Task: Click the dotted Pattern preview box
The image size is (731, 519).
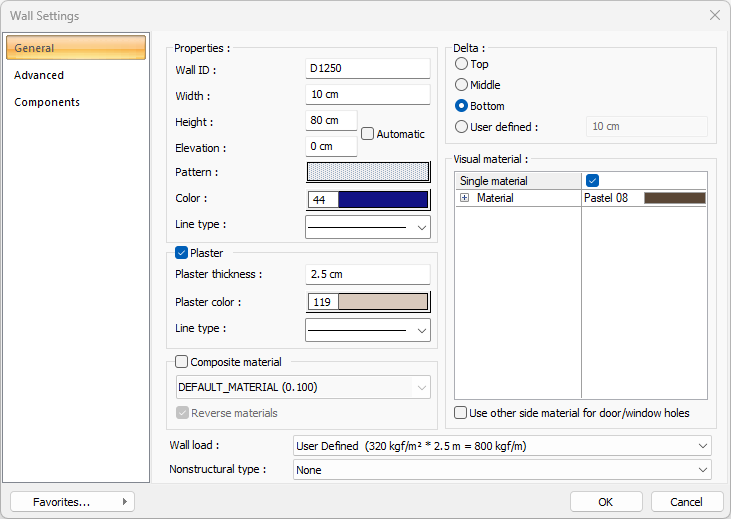Action: (x=367, y=172)
